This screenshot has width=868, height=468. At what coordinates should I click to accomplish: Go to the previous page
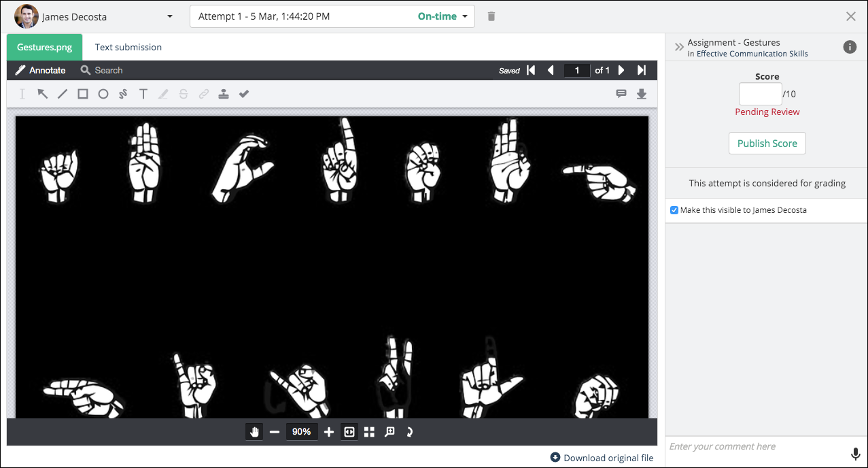(x=551, y=70)
